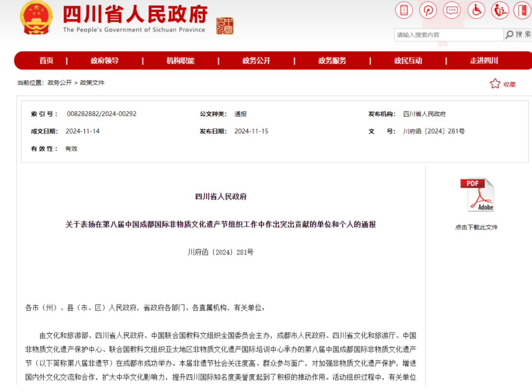Click the door login icon
The width and height of the screenshot is (532, 392).
(523, 10)
